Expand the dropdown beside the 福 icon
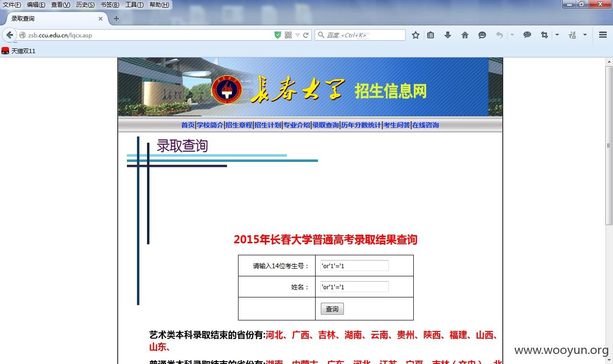613x364 pixels. click(x=585, y=35)
